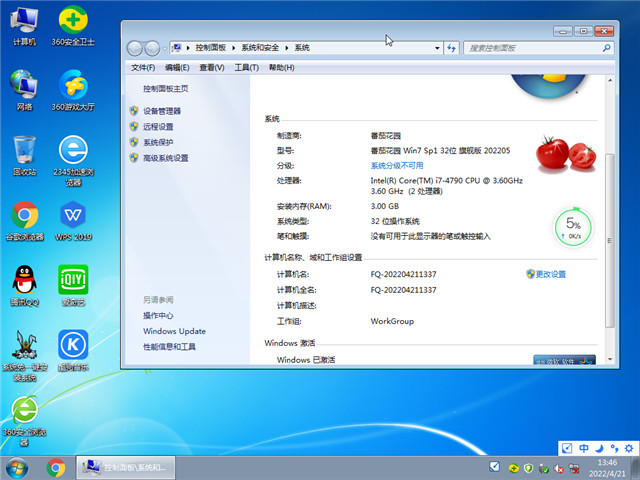Toggle the moon half/full-width mode
This screenshot has width=640, height=480.
click(x=599, y=448)
